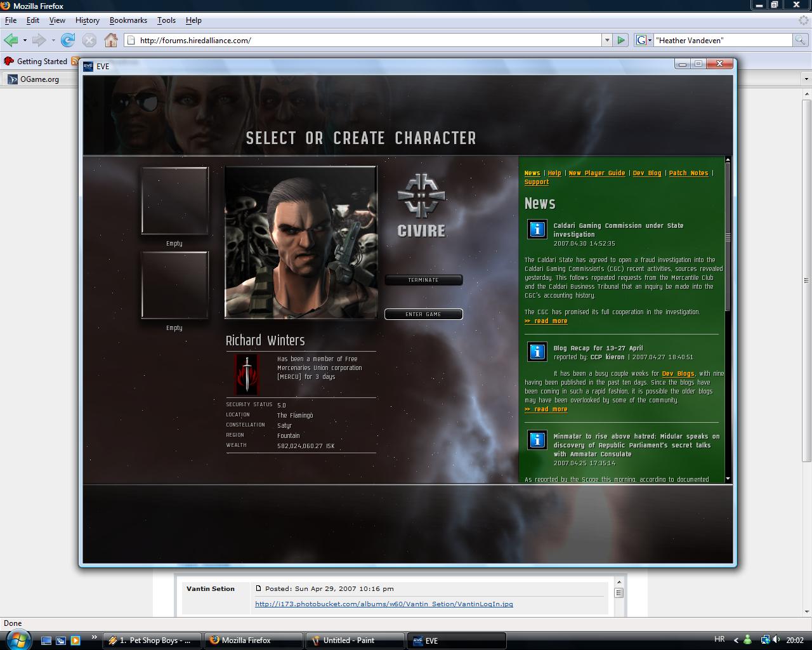Click the TERMINATE character button
812x650 pixels.
(423, 280)
